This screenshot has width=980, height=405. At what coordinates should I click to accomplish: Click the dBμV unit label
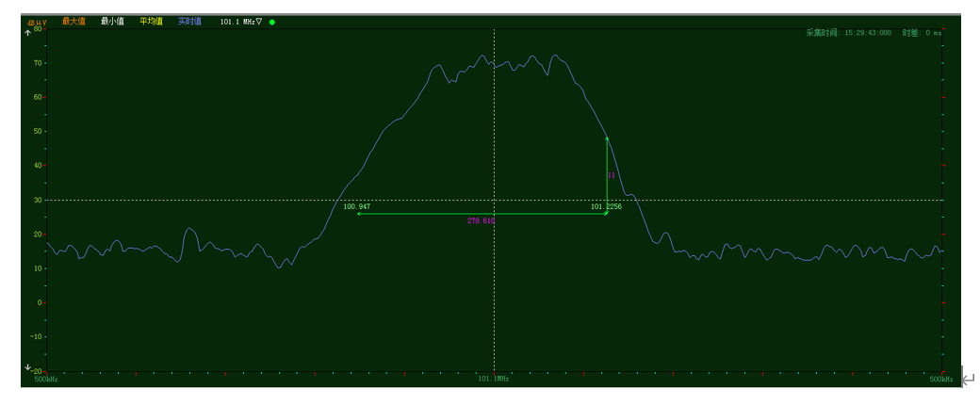38,23
